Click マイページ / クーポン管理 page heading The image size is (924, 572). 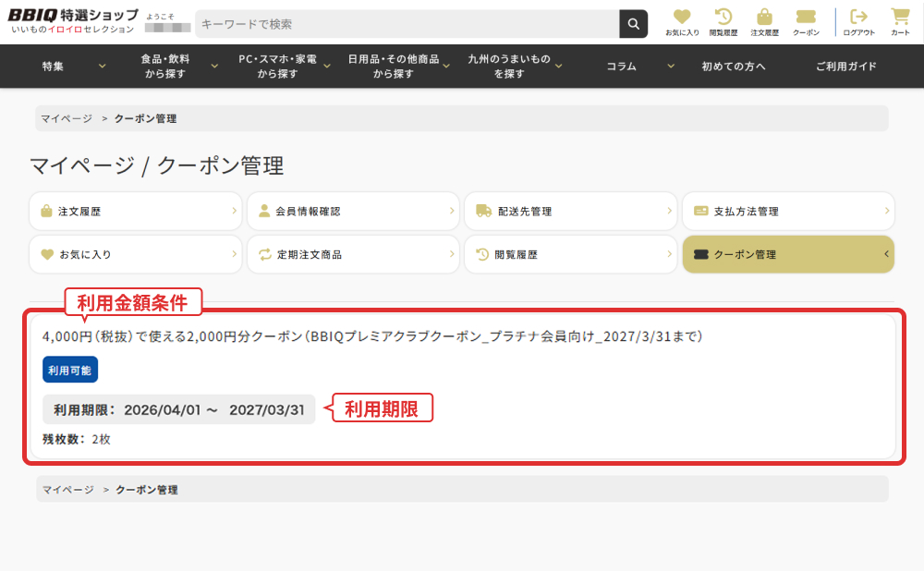[157, 165]
